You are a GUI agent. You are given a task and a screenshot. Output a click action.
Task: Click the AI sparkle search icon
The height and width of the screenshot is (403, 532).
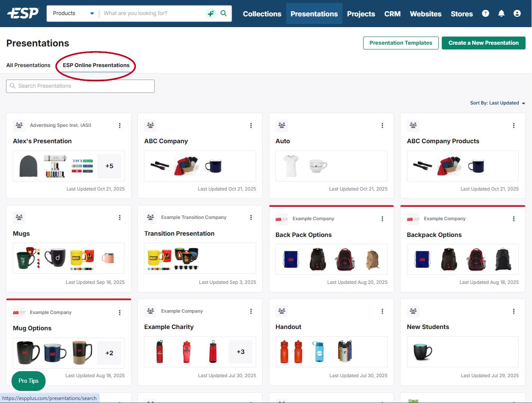point(211,13)
